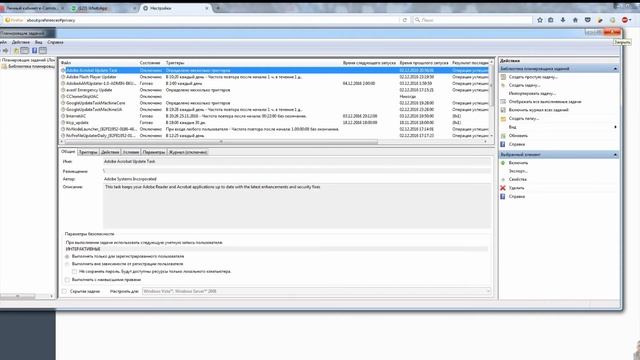Toggle the Hidden task checkbox

(x=64, y=291)
